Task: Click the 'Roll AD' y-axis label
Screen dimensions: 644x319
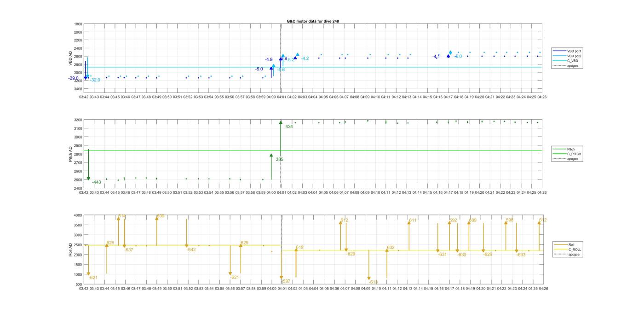Action: click(x=71, y=250)
